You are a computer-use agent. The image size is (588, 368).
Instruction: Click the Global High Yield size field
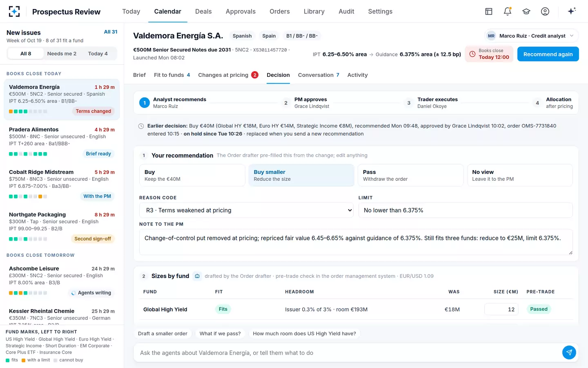click(501, 309)
